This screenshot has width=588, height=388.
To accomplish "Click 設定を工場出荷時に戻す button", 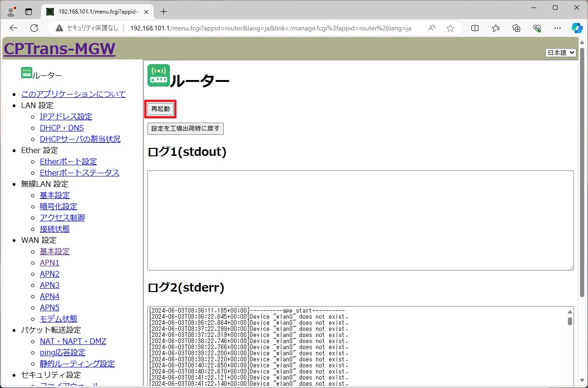I will pyautogui.click(x=185, y=128).
